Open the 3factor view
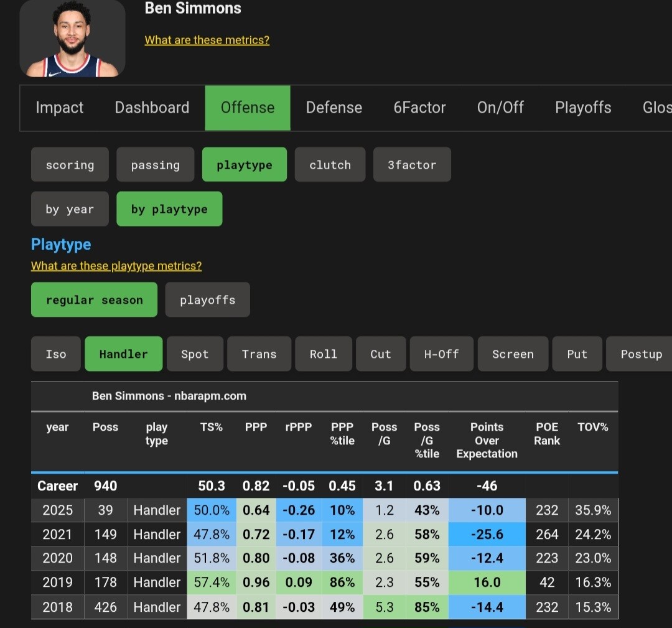 pyautogui.click(x=412, y=165)
